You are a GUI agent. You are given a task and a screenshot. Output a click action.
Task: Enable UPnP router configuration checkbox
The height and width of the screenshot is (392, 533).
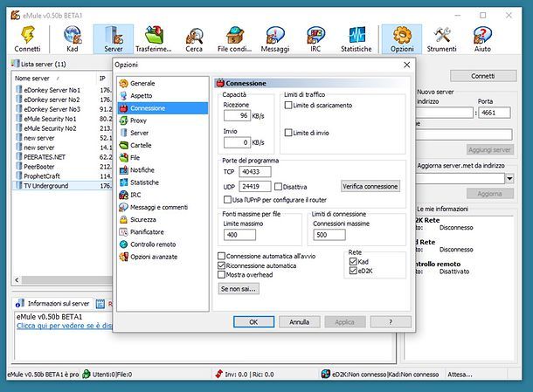pos(227,200)
